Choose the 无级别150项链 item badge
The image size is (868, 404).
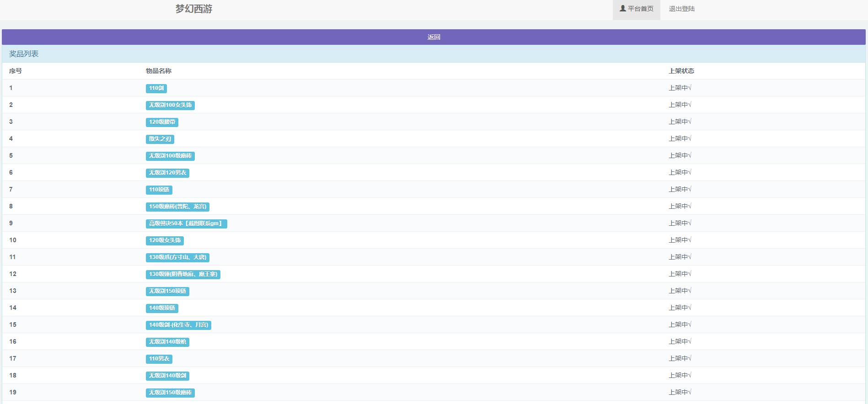tap(167, 291)
